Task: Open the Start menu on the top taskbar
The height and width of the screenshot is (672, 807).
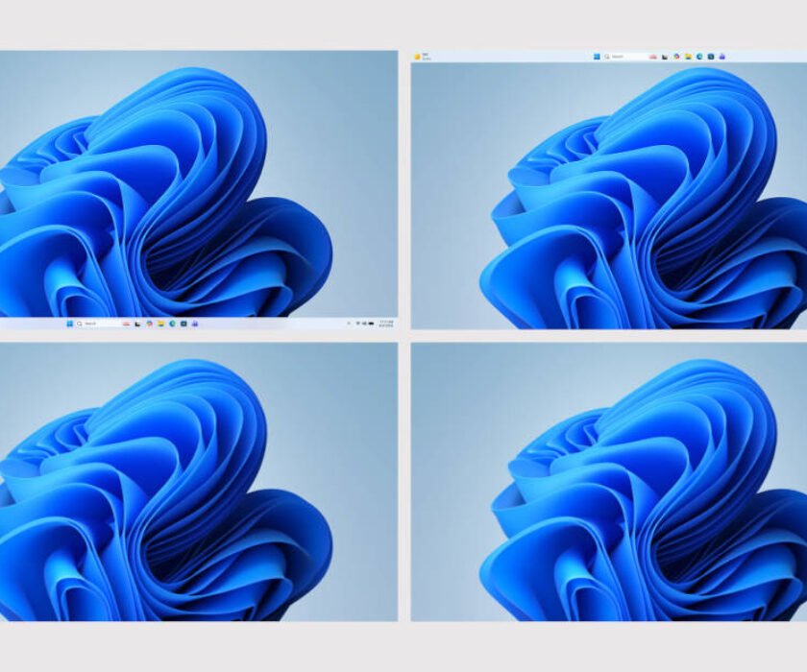Action: (597, 54)
